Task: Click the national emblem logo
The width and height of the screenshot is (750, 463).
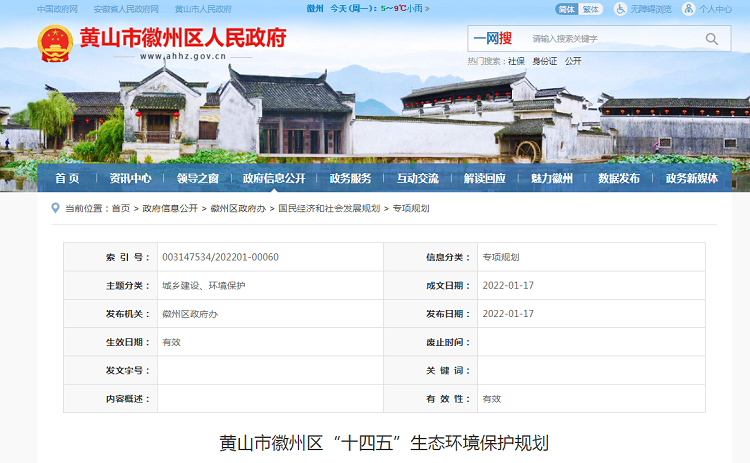Action: coord(54,43)
